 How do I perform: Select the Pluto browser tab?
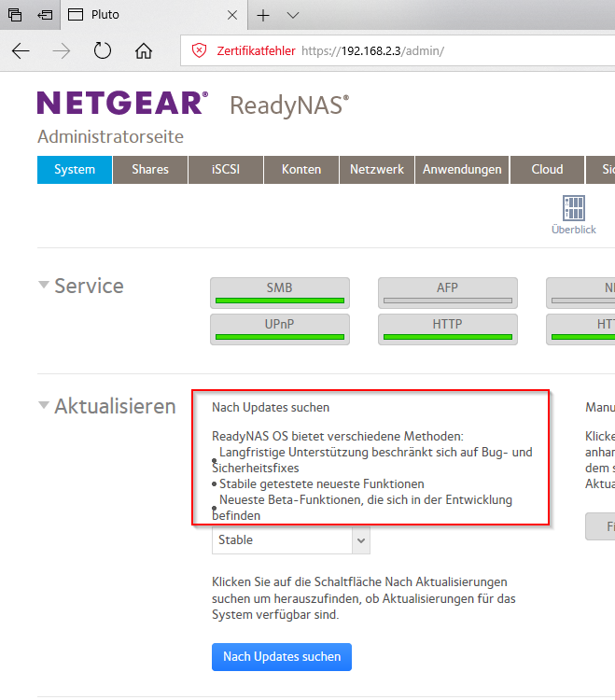tap(154, 15)
